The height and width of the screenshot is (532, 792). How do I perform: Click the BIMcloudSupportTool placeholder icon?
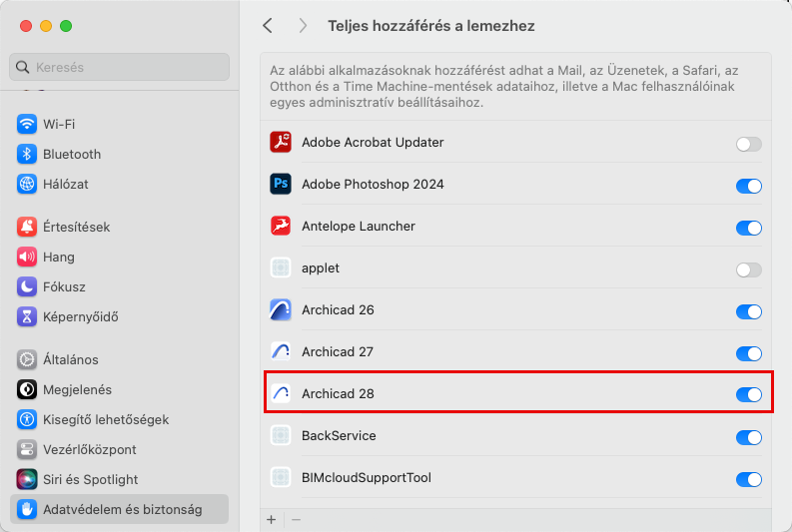point(281,477)
